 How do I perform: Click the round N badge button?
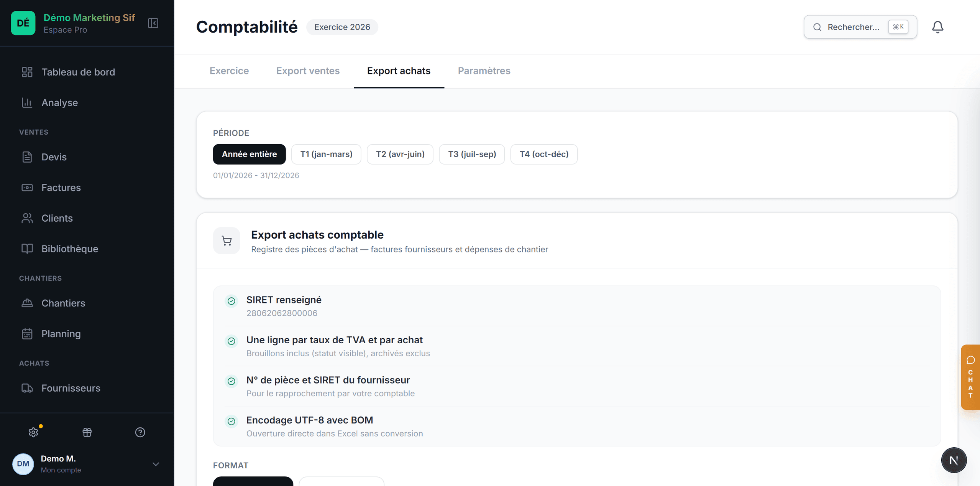click(954, 460)
